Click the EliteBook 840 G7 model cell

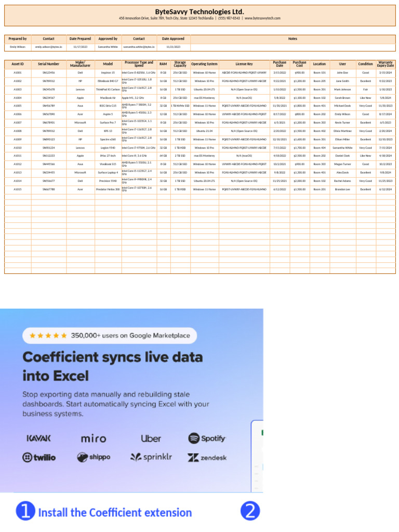(108, 81)
